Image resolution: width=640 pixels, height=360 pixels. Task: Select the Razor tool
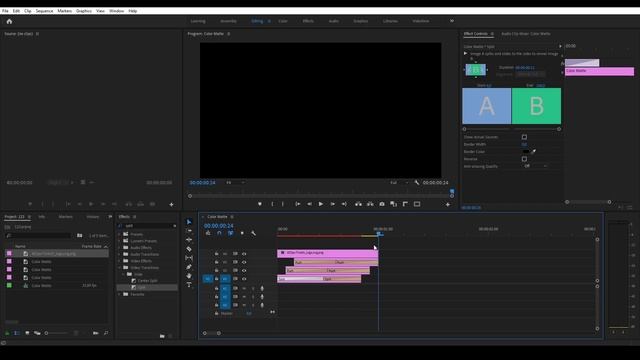[x=189, y=249]
